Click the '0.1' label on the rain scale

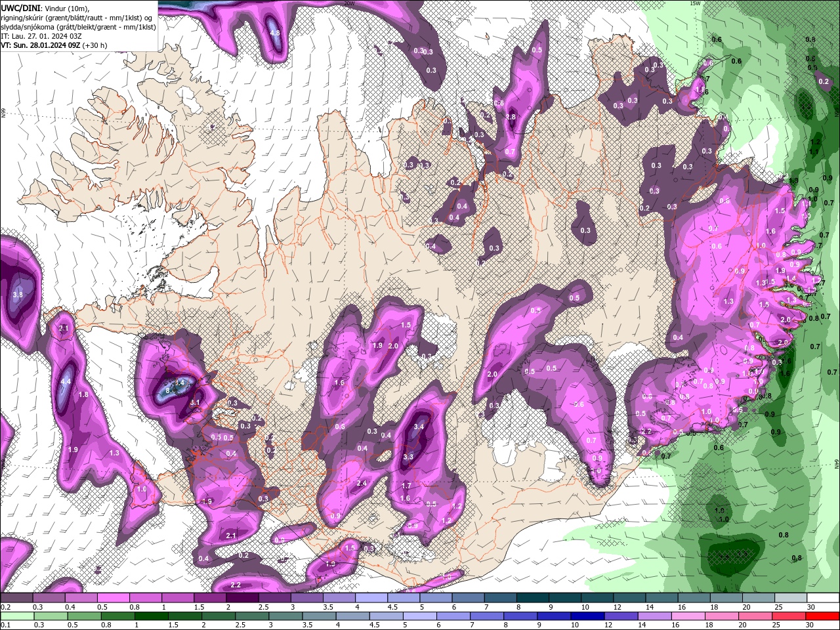(x=5, y=625)
